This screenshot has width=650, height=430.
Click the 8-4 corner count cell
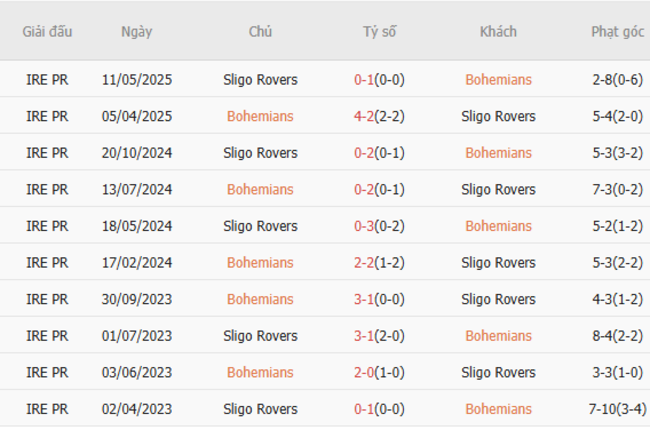(x=617, y=336)
